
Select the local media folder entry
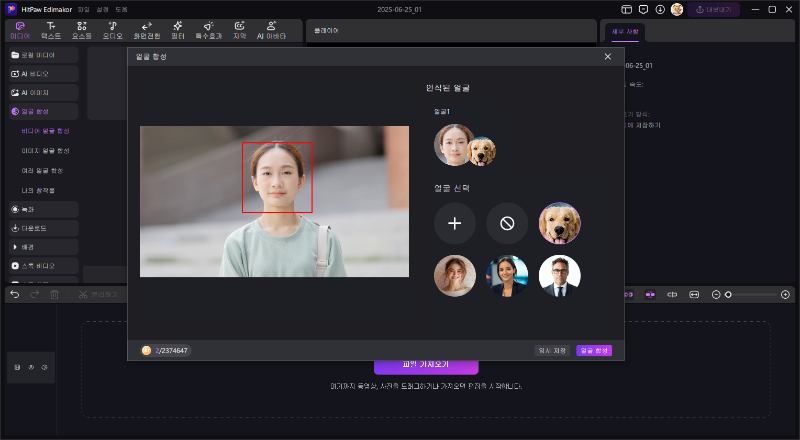43,55
